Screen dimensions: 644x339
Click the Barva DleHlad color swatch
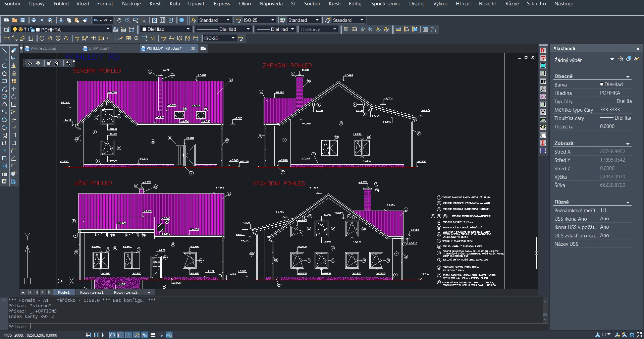pos(602,84)
